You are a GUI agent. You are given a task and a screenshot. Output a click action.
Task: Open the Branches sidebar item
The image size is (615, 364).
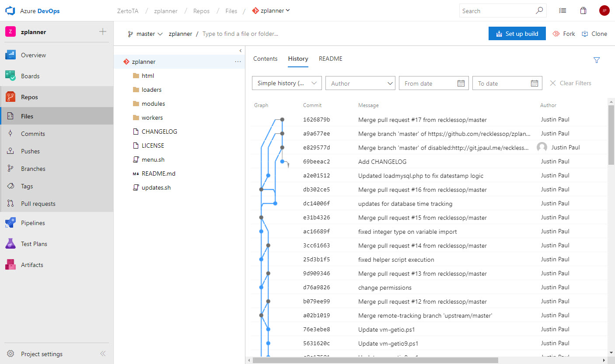tap(56, 169)
